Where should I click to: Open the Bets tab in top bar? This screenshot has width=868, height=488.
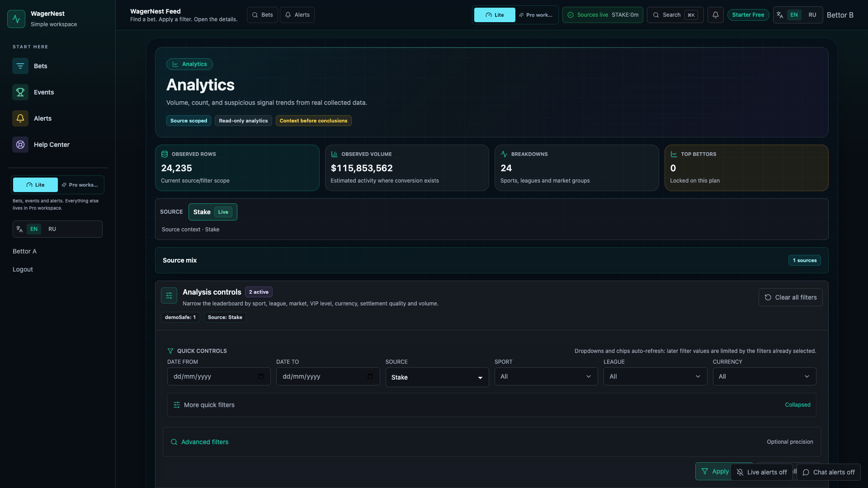click(x=262, y=15)
